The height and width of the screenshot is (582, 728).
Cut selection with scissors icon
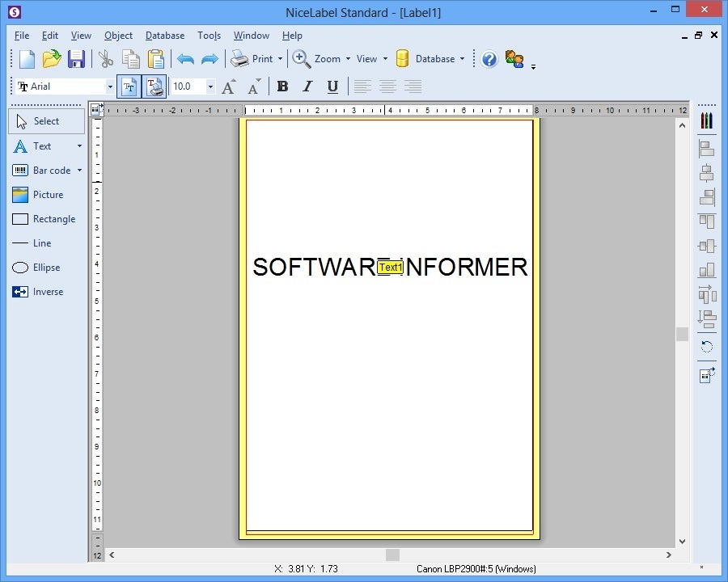[106, 59]
